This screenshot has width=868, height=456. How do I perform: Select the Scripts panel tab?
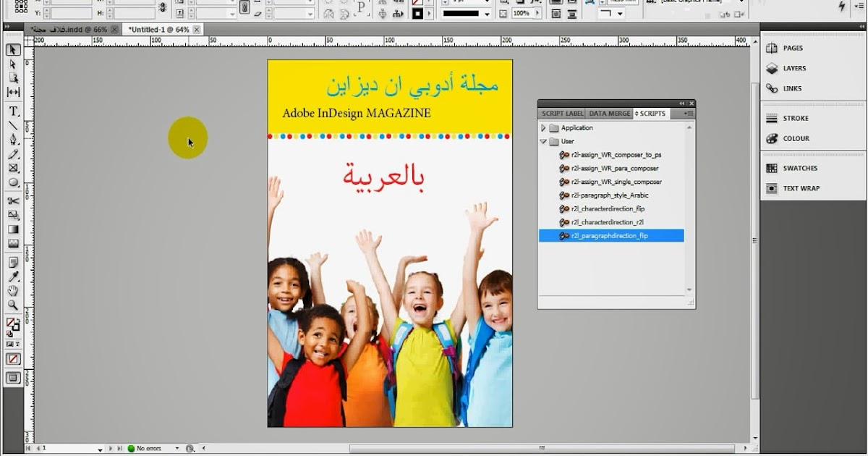pyautogui.click(x=651, y=114)
